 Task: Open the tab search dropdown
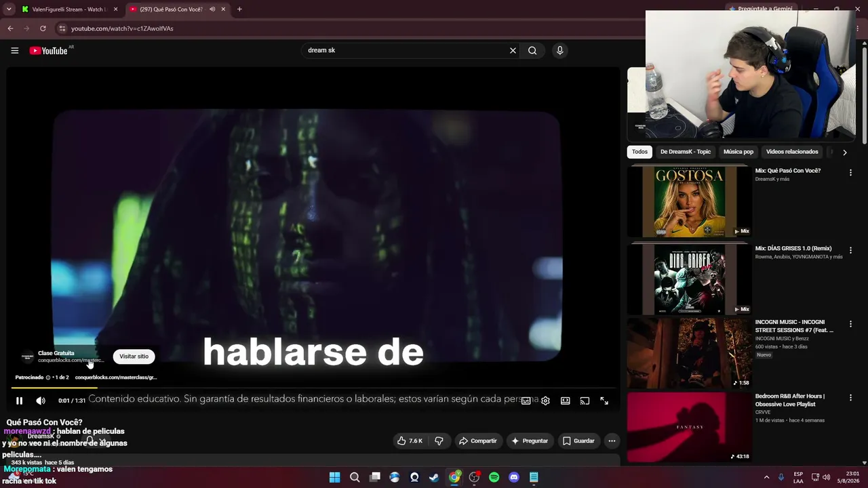coord(9,9)
